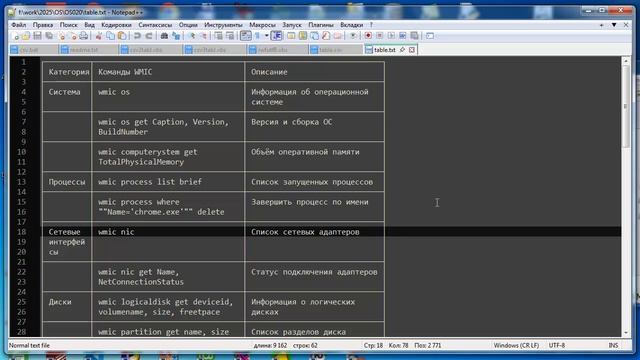Click the Paste toolbar icon
The height and width of the screenshot is (360, 640).
click(122, 36)
